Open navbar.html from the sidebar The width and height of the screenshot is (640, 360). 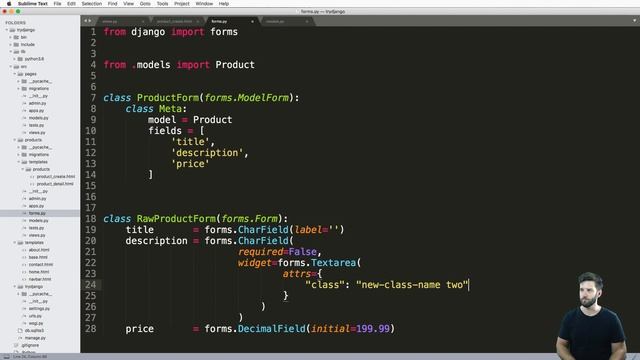pos(40,280)
